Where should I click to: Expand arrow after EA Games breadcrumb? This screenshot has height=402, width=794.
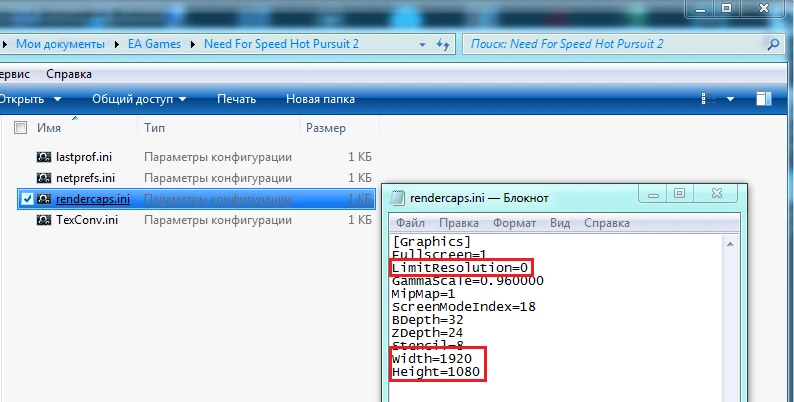pyautogui.click(x=193, y=45)
